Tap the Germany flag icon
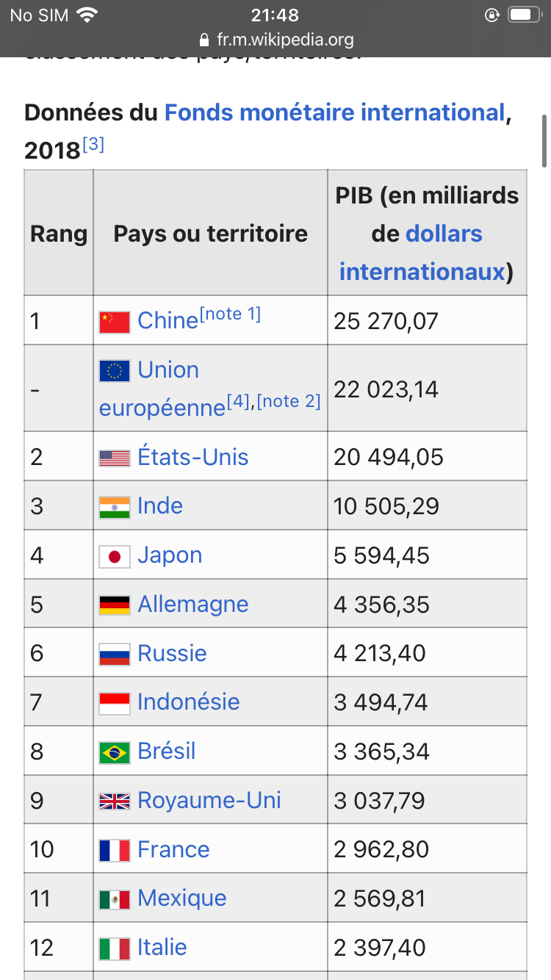The width and height of the screenshot is (551, 980). tap(115, 605)
